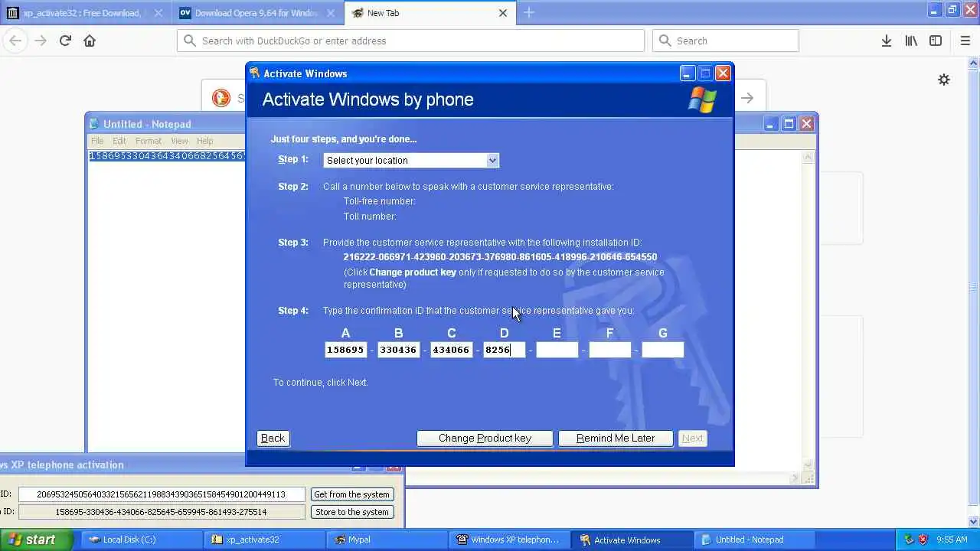Open the library icon in browser toolbar
The width and height of the screenshot is (980, 551).
coord(911,41)
